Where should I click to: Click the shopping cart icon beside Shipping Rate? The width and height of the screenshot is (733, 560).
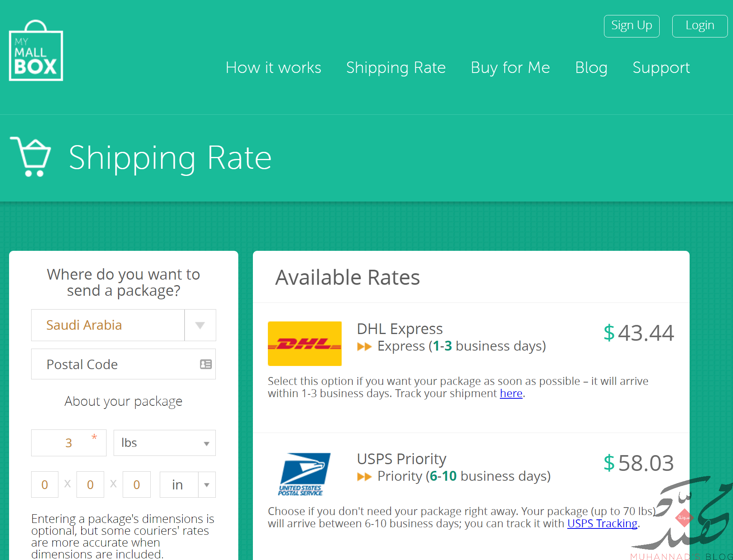point(31,157)
